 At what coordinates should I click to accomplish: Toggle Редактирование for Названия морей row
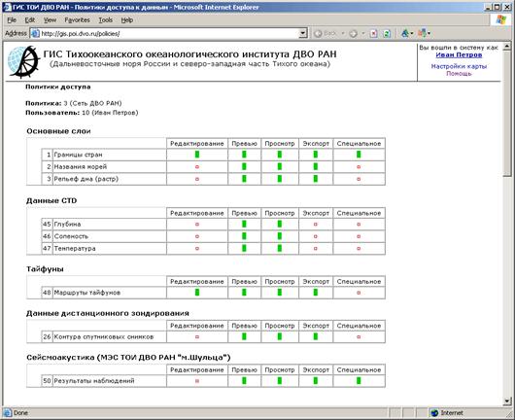(197, 166)
